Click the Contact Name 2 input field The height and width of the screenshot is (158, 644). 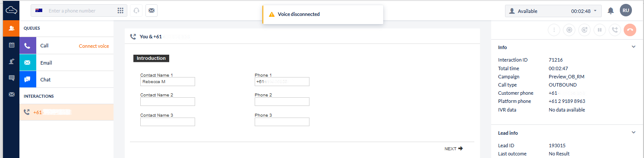click(167, 102)
